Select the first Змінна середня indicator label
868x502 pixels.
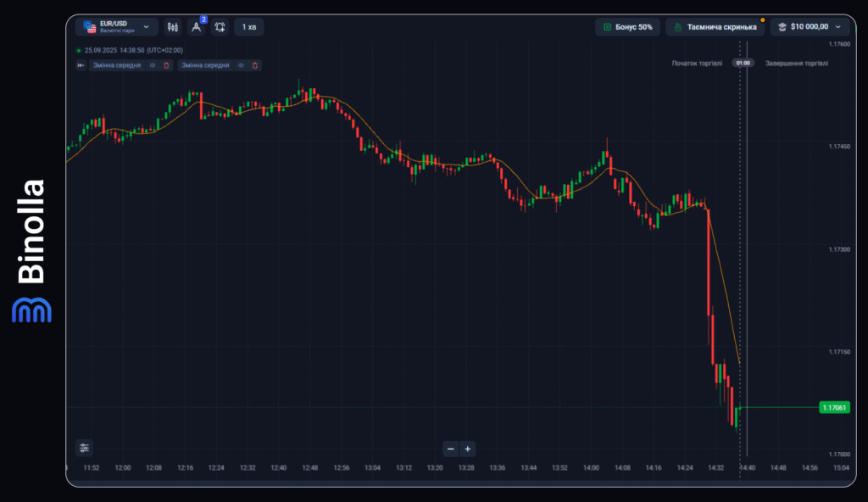(118, 65)
